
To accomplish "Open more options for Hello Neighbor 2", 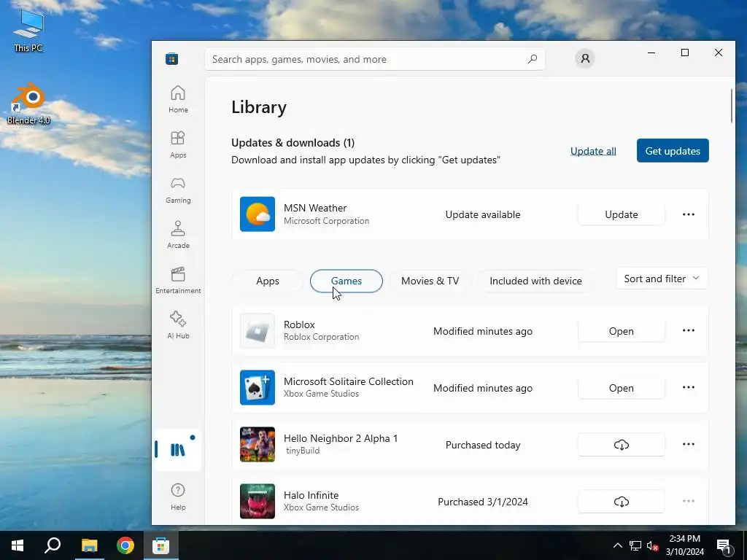I will point(689,444).
